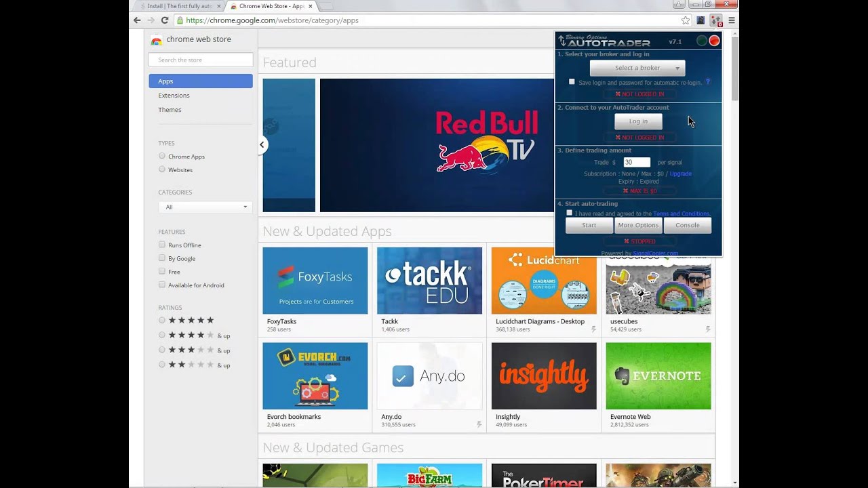Open the Red Bull TV featured banner
Screen dimensions: 868x488
coord(437,145)
